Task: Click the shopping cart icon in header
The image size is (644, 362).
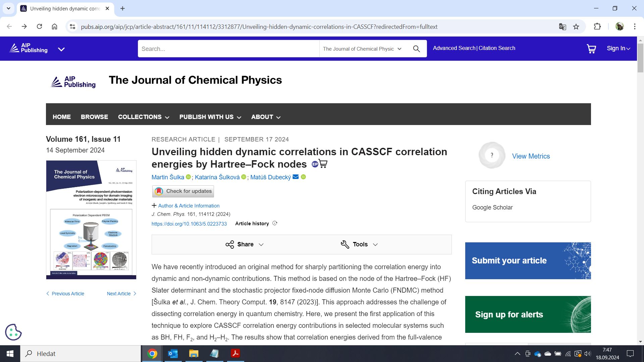Action: pos(591,49)
